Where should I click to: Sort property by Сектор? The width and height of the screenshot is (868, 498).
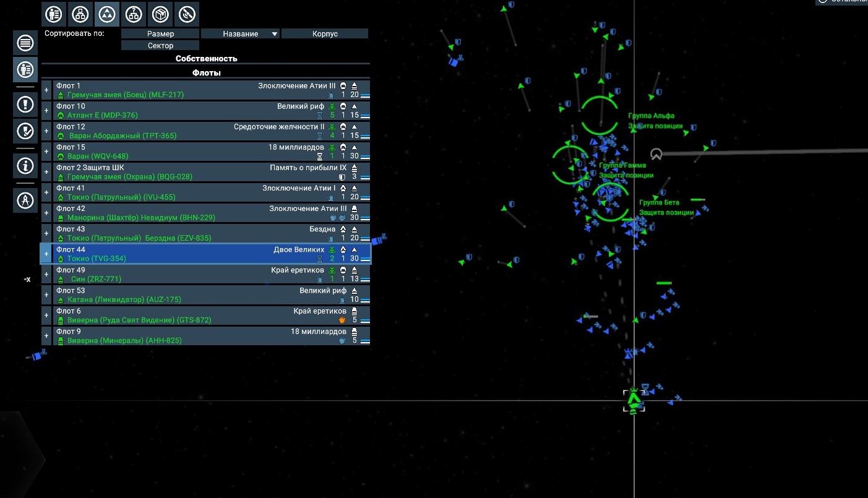[x=160, y=45]
